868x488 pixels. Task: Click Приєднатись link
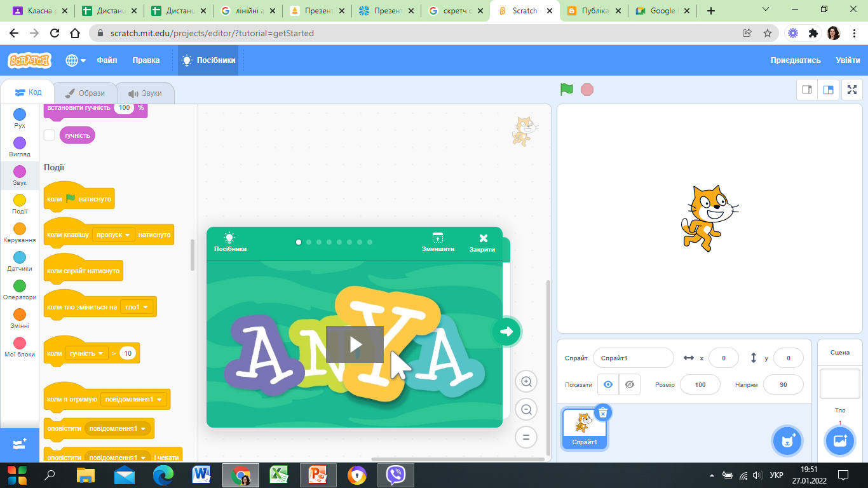(x=796, y=60)
